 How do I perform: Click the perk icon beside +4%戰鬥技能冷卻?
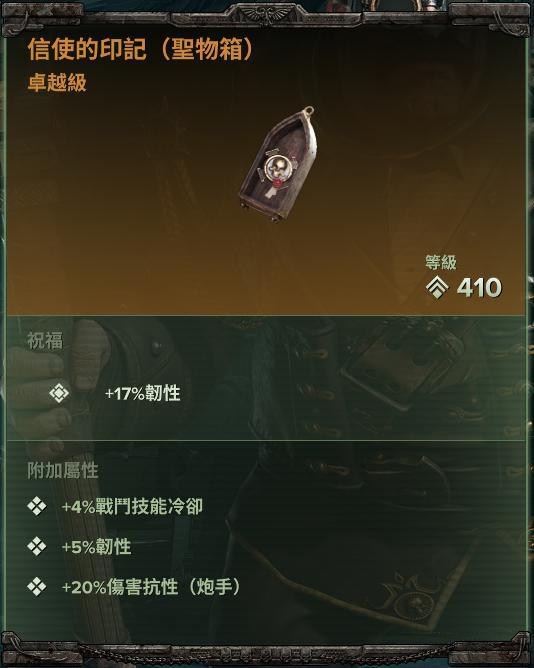pyautogui.click(x=37, y=507)
